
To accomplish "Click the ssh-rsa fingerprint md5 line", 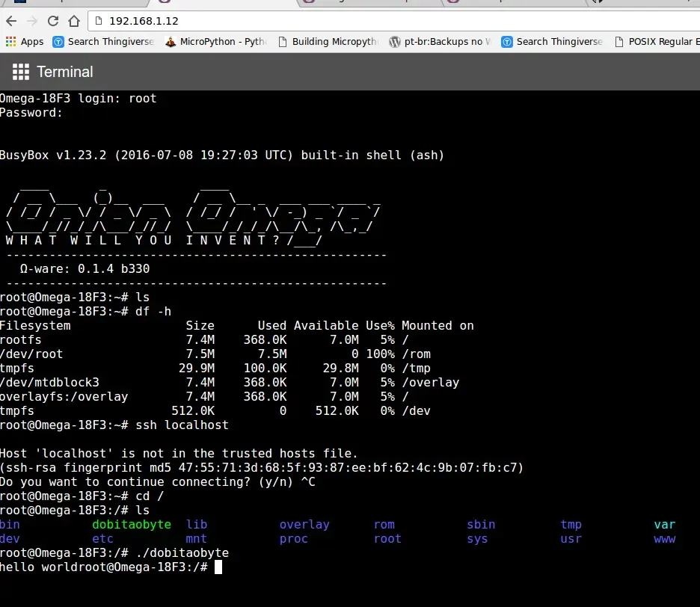I will click(262, 468).
